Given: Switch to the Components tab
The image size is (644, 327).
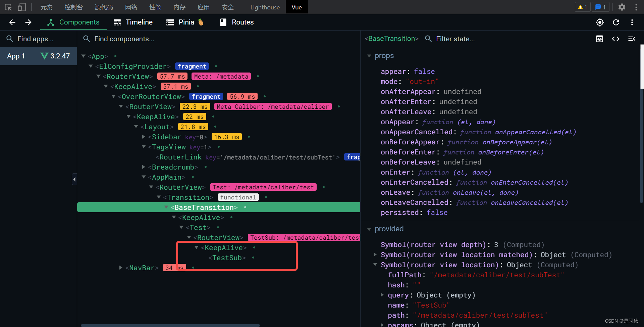Looking at the screenshot, I should [x=73, y=22].
